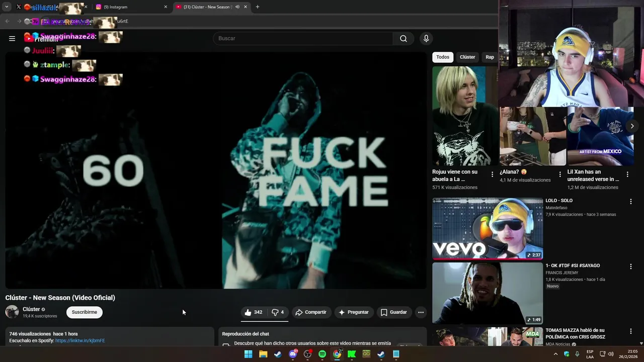
Task: Open Discord from the taskbar
Action: pos(293,354)
